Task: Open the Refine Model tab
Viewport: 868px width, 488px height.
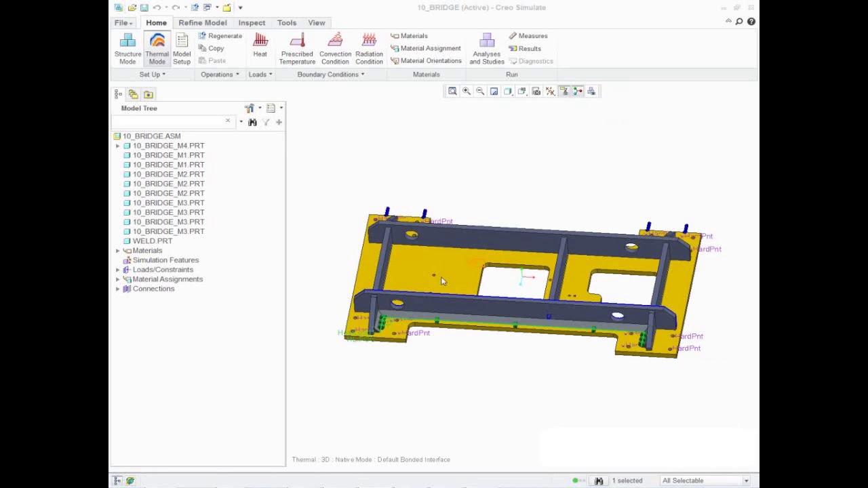Action: pyautogui.click(x=203, y=22)
